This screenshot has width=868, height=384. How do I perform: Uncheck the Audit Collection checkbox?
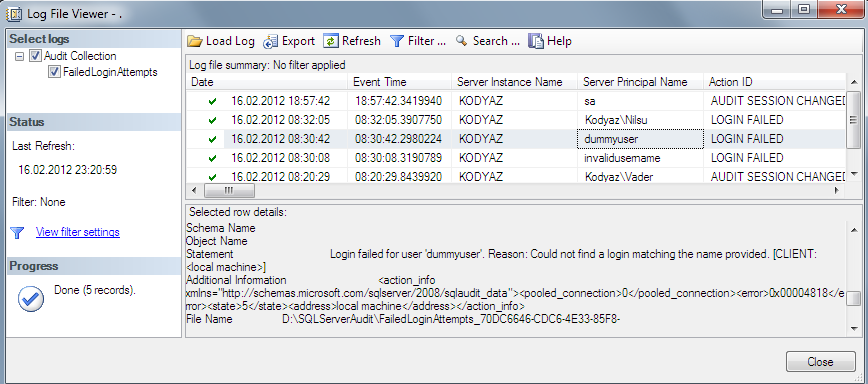pos(35,56)
